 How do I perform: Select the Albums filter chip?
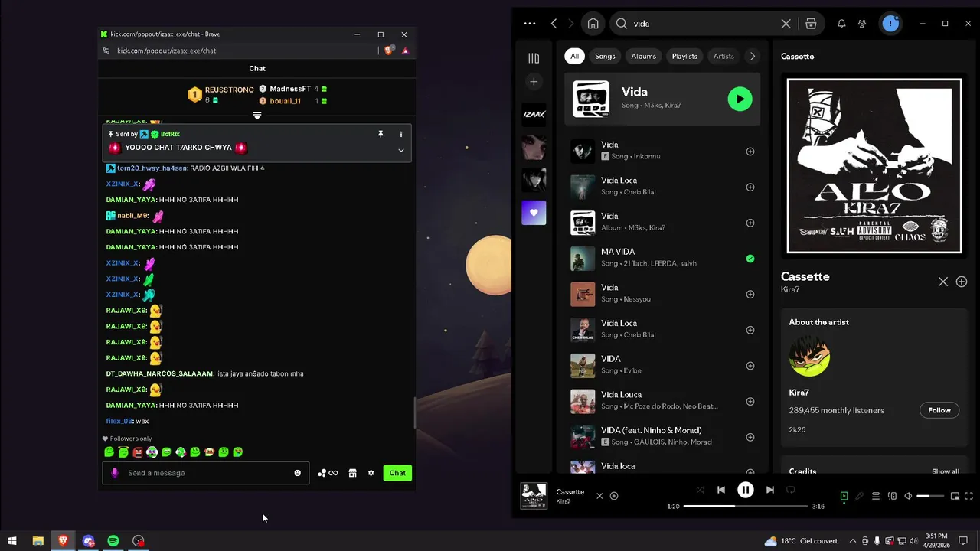tap(643, 56)
